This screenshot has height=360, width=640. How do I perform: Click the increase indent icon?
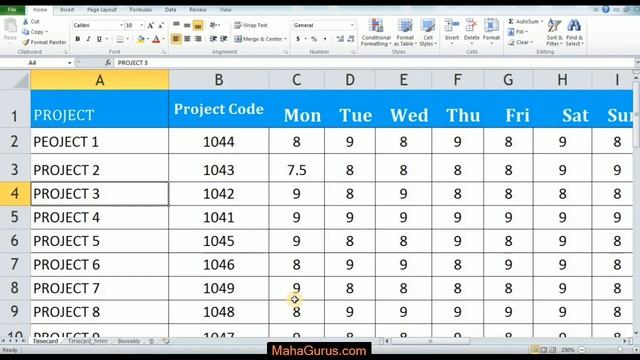click(x=224, y=39)
